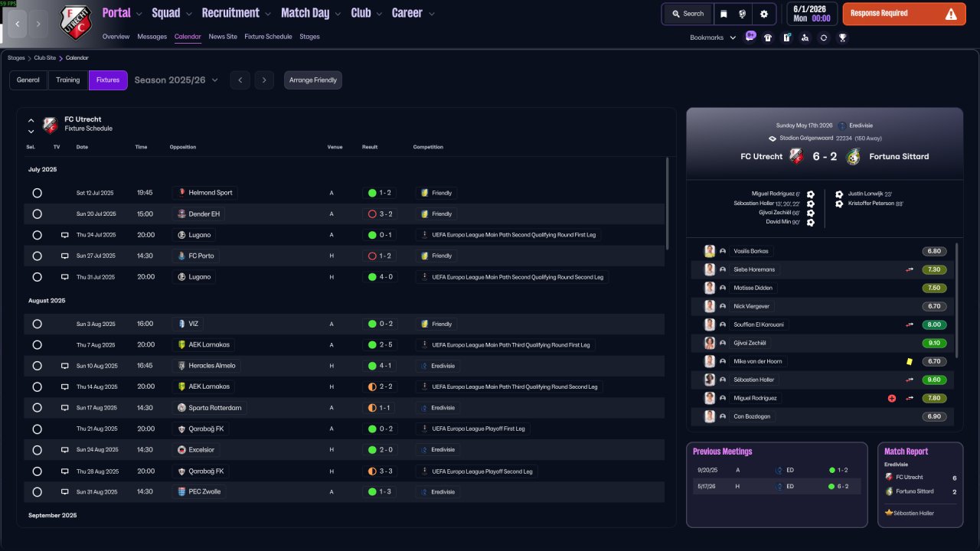Select the Excelsior fixture radio button
The height and width of the screenshot is (551, 980).
37,450
